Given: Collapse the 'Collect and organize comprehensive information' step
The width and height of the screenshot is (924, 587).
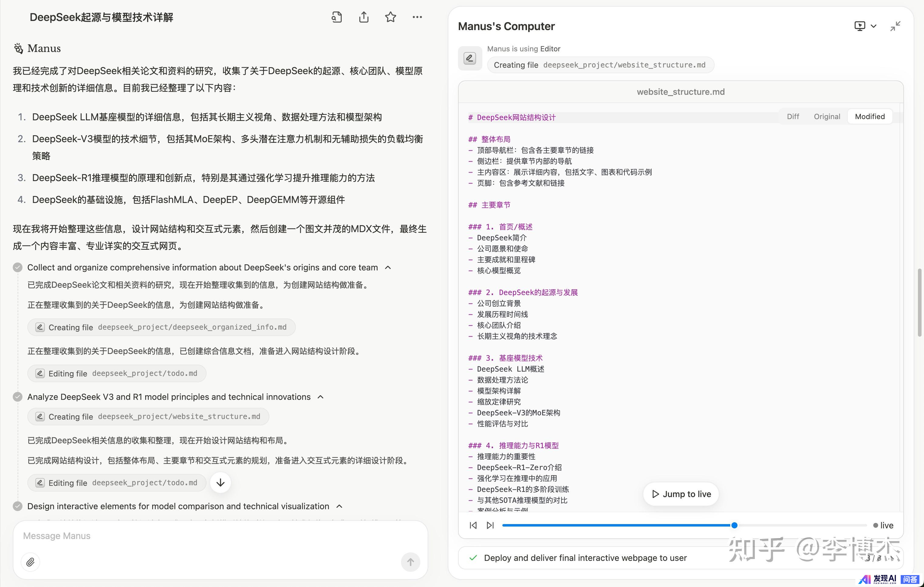Looking at the screenshot, I should tap(388, 268).
